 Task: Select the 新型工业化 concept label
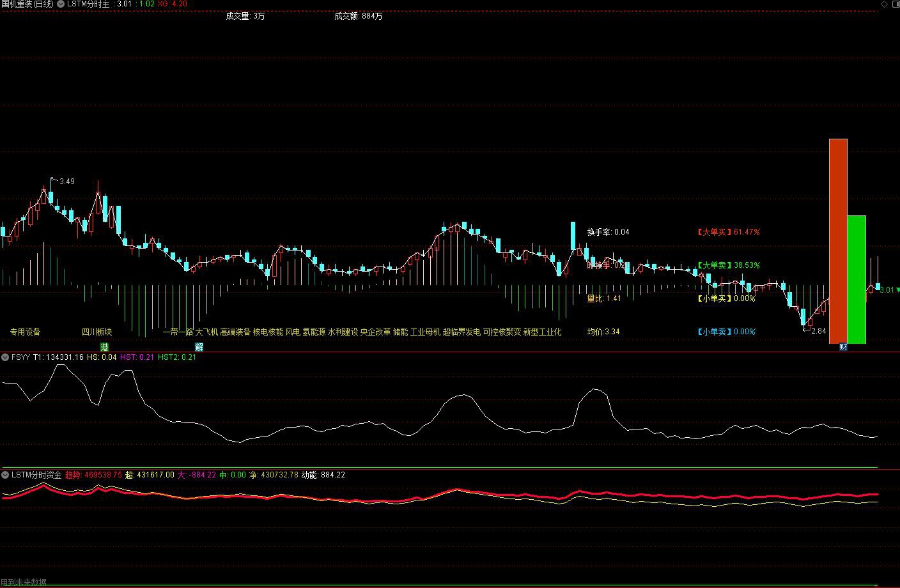pos(542,332)
